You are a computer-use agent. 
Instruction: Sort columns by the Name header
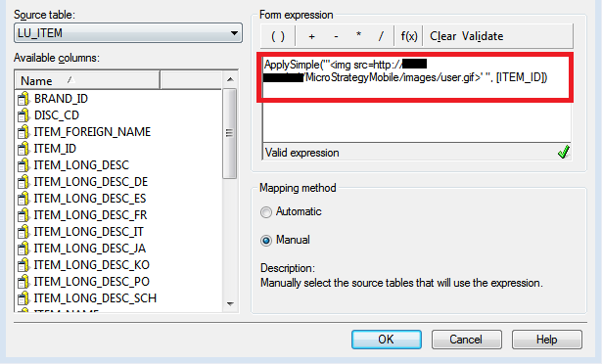pos(87,80)
